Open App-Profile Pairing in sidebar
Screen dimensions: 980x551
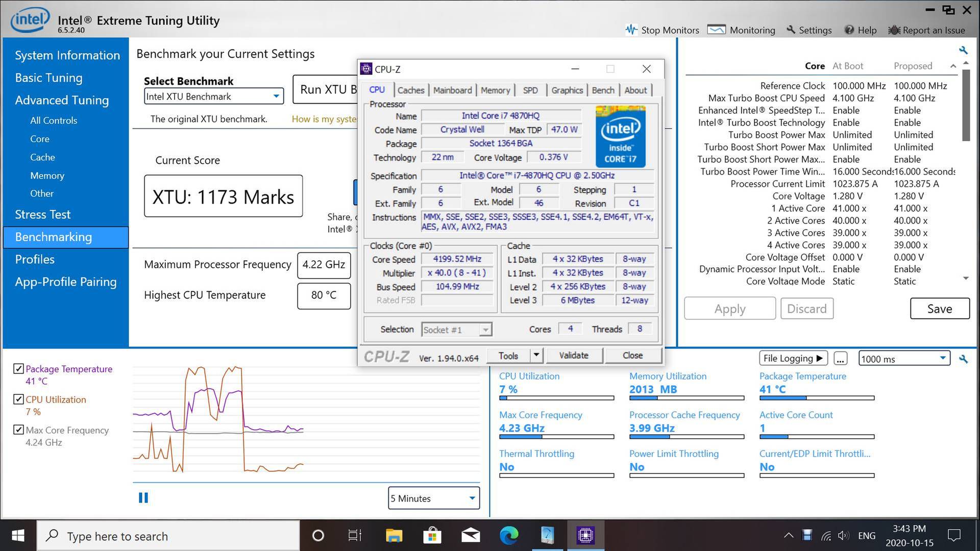[66, 282]
